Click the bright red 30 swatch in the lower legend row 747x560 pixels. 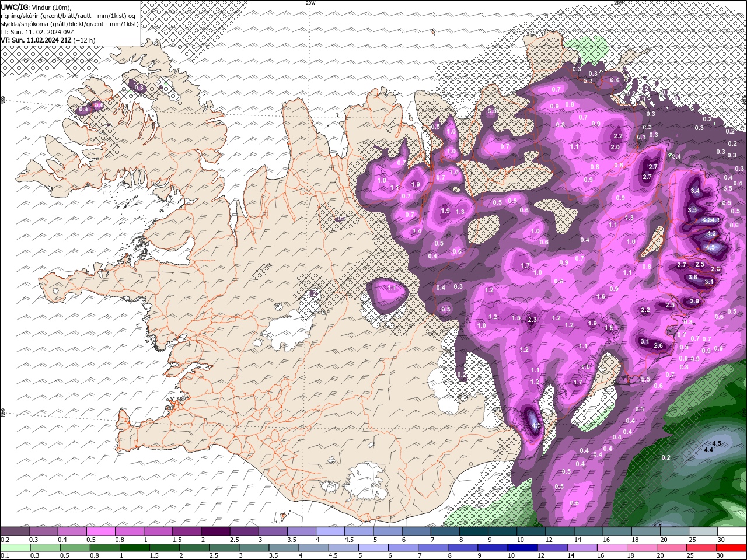732,548
